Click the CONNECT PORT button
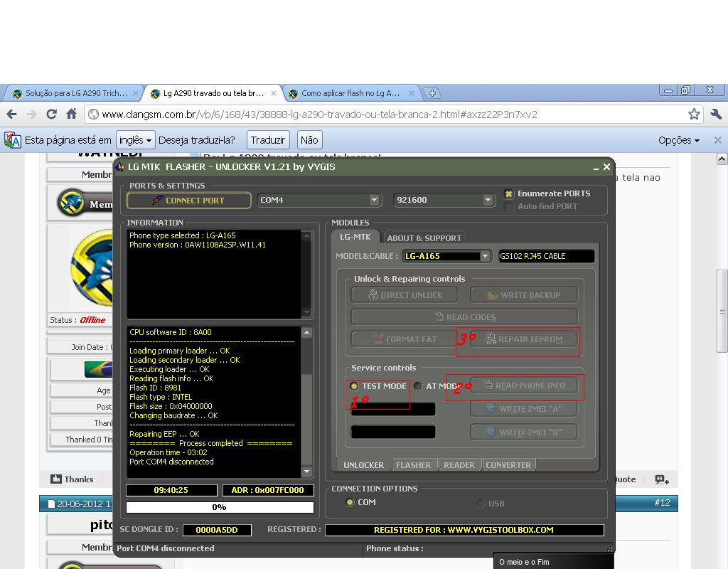Viewport: 728px width, 569px height. [x=188, y=200]
